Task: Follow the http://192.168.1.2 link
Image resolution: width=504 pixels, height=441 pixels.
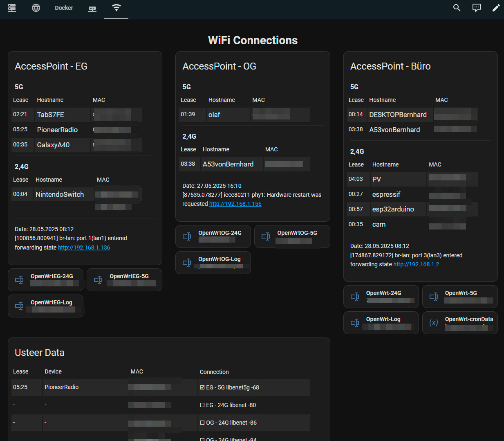Action: (x=416, y=264)
